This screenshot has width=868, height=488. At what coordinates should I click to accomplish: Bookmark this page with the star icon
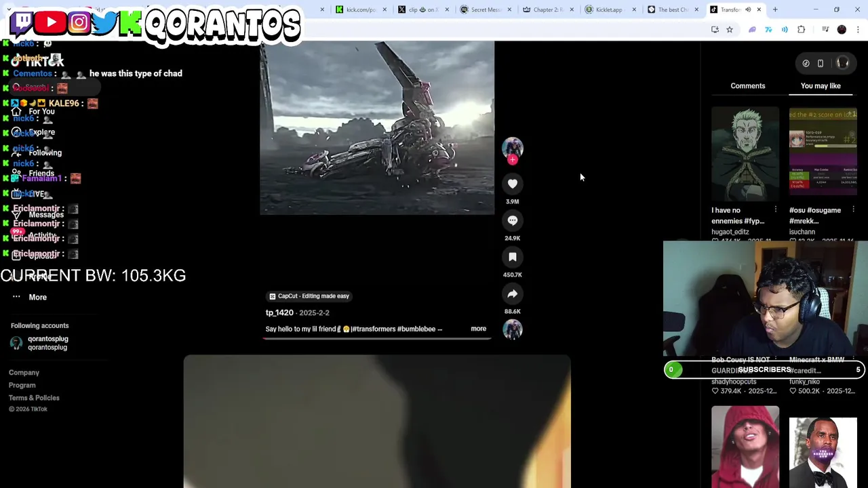[730, 29]
